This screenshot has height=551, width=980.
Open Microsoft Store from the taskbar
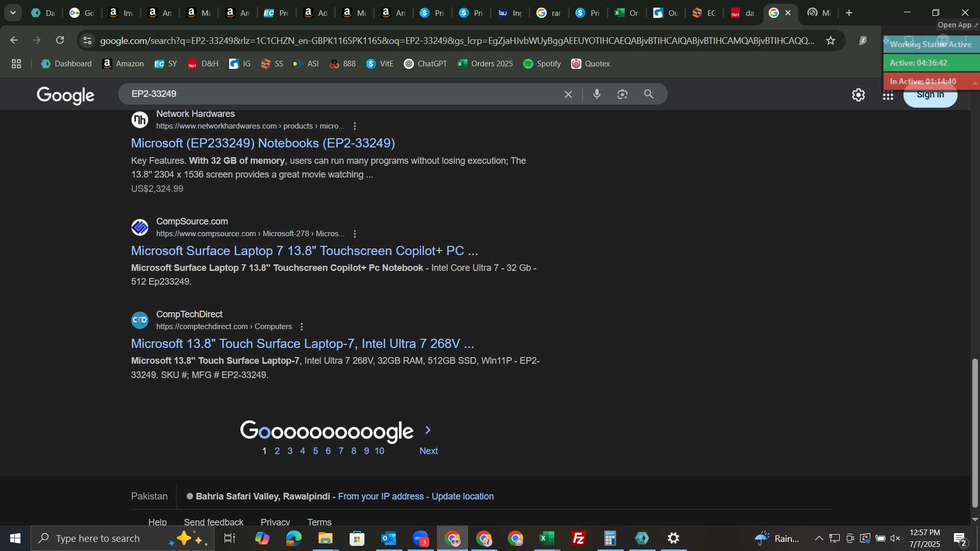(x=357, y=538)
